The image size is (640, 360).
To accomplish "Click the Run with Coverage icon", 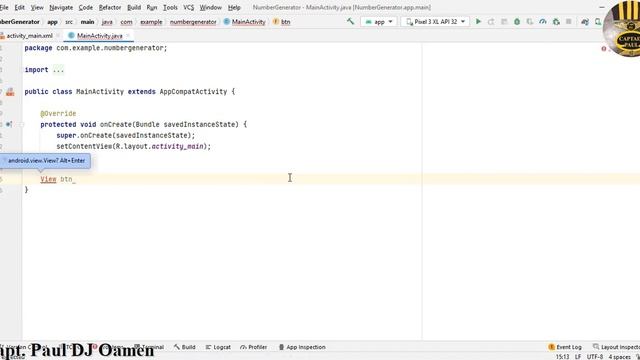I will 530,22.
